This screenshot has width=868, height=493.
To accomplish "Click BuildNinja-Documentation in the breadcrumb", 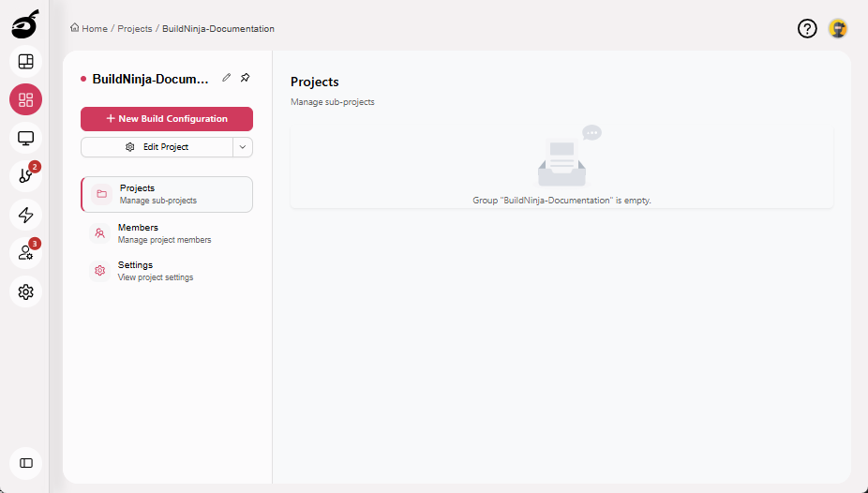I will click(218, 29).
